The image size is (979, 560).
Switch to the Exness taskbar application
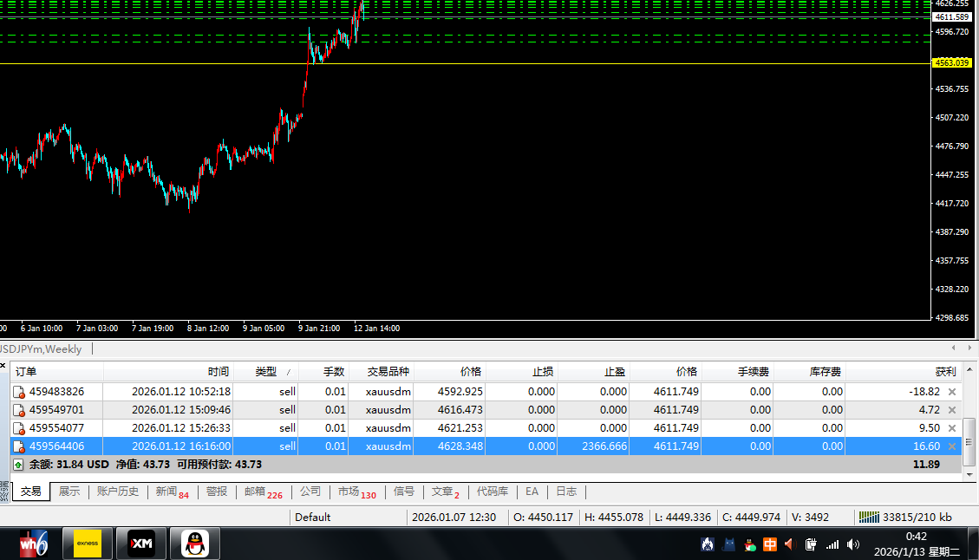88,544
